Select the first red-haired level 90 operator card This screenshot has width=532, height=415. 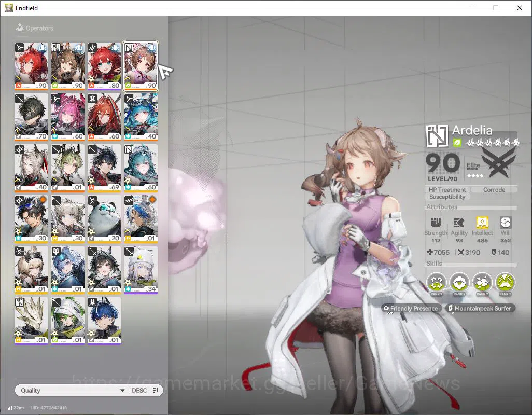[x=31, y=65]
